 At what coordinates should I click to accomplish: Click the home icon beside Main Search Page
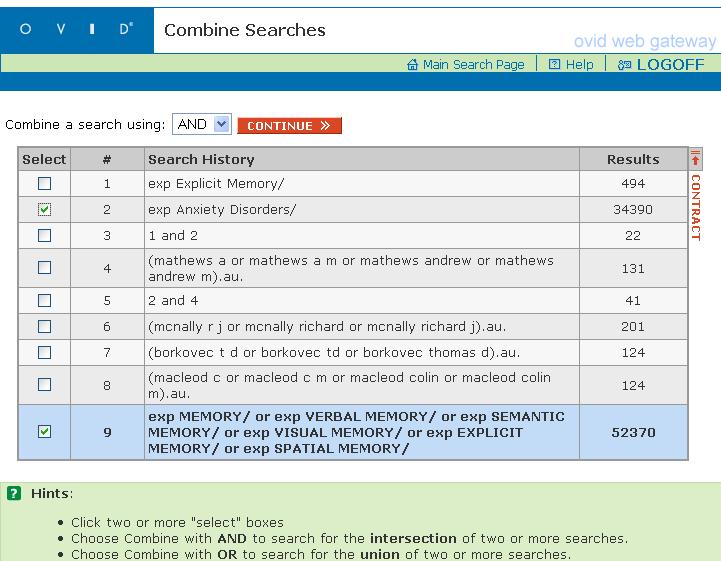[412, 64]
